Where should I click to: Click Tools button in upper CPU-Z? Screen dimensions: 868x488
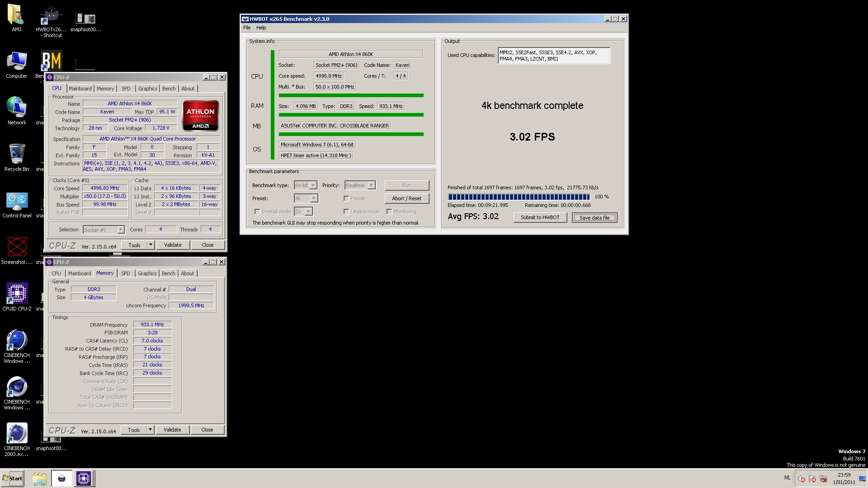point(135,245)
